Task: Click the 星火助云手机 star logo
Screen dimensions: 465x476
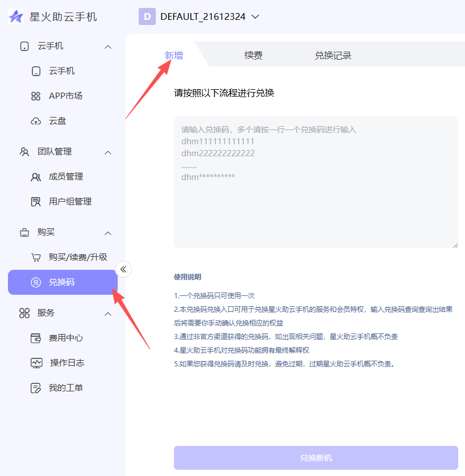Action: (x=16, y=17)
